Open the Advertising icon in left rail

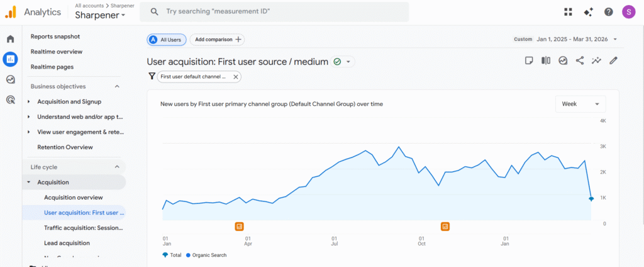(x=10, y=99)
